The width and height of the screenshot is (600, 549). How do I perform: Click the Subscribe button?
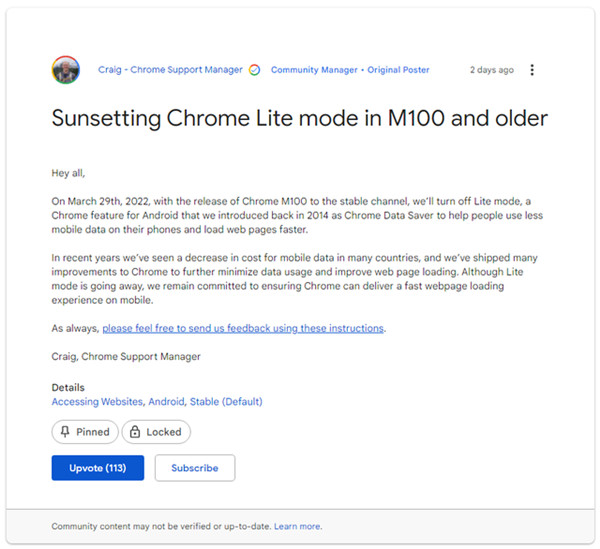tap(194, 468)
